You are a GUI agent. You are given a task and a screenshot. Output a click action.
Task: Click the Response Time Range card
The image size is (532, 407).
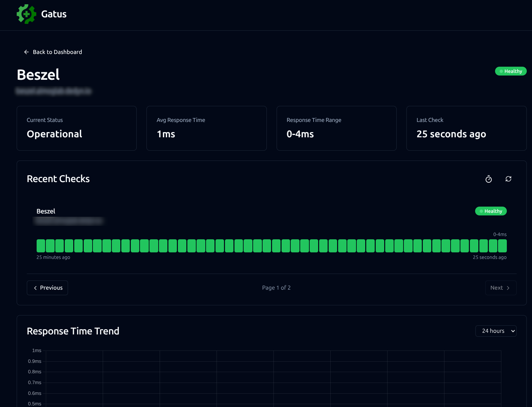tap(336, 128)
